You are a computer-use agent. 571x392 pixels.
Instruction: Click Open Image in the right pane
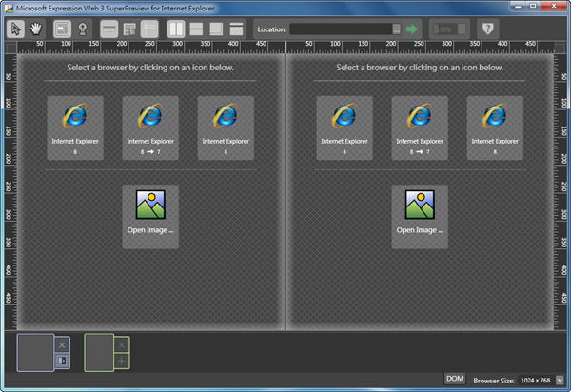(420, 216)
